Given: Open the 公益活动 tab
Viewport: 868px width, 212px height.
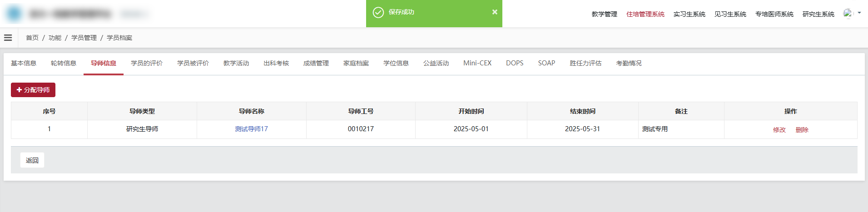Looking at the screenshot, I should point(436,63).
